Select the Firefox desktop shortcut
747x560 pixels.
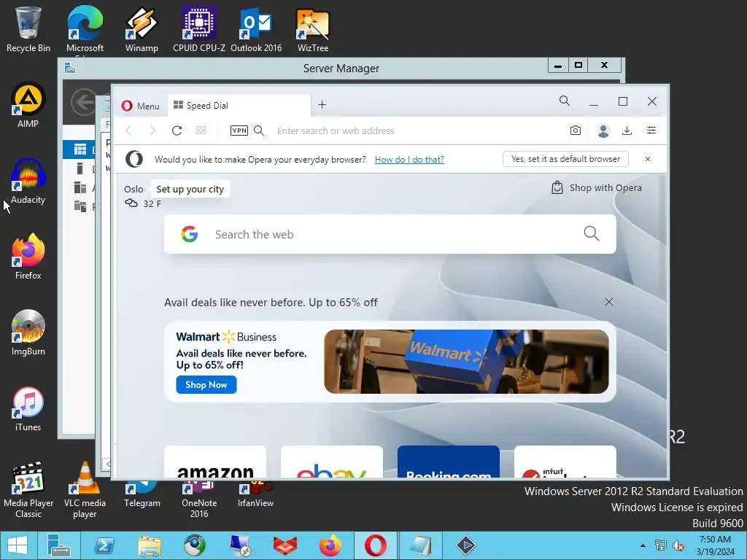28,257
